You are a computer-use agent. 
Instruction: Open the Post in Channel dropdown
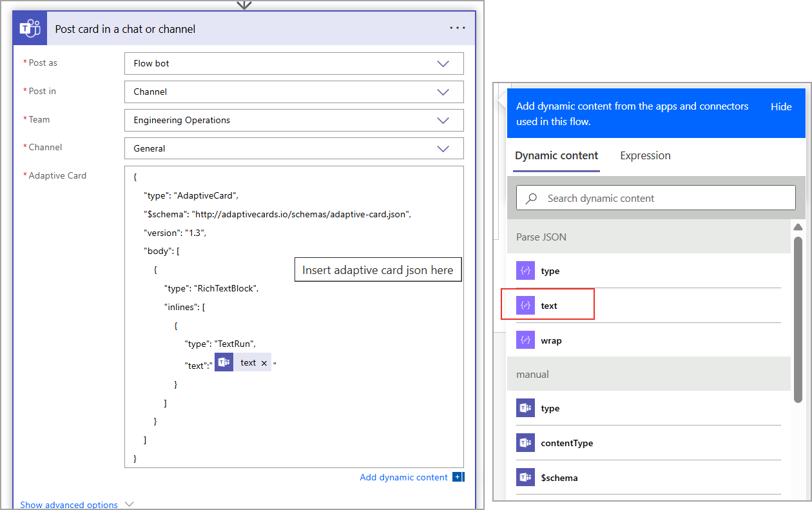[443, 92]
